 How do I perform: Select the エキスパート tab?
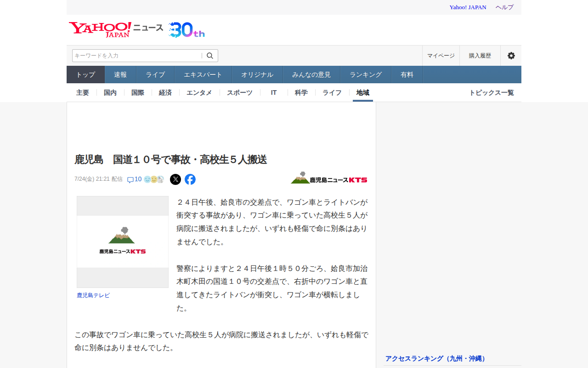pos(203,75)
